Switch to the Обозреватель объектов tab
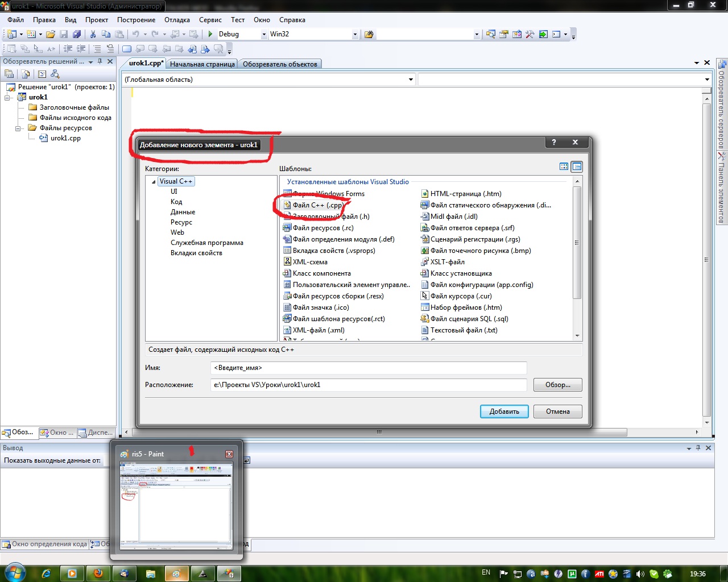Image resolution: width=728 pixels, height=582 pixels. tap(280, 64)
